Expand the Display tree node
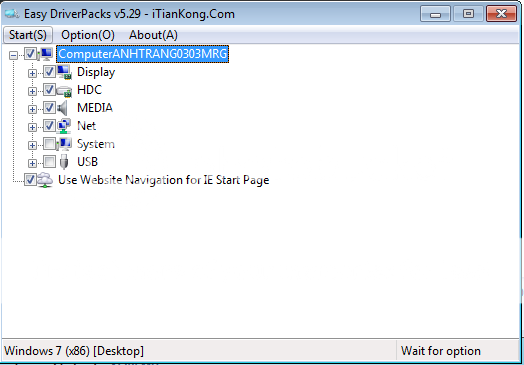Viewport: 524px width, 365px height. coord(32,73)
